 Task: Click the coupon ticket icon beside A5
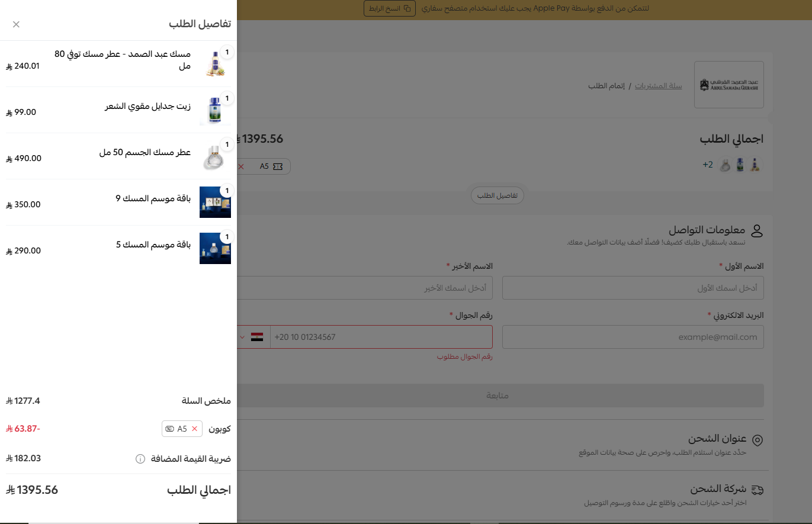(171, 429)
